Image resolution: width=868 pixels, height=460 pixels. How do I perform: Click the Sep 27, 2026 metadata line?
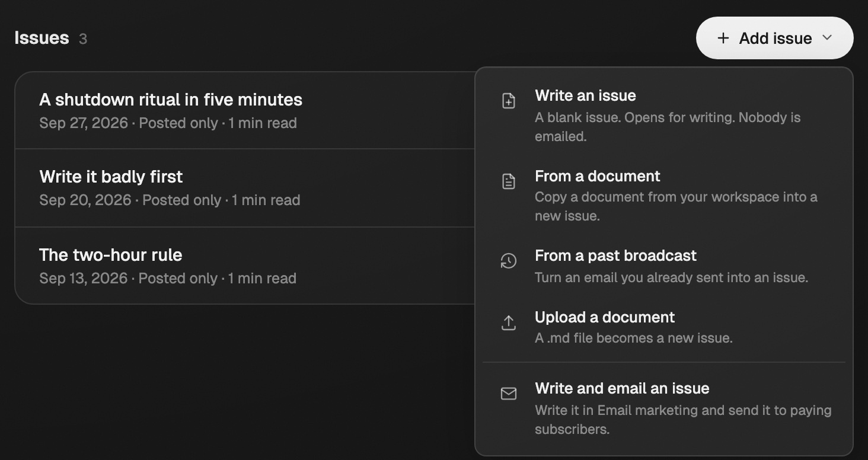(x=168, y=123)
